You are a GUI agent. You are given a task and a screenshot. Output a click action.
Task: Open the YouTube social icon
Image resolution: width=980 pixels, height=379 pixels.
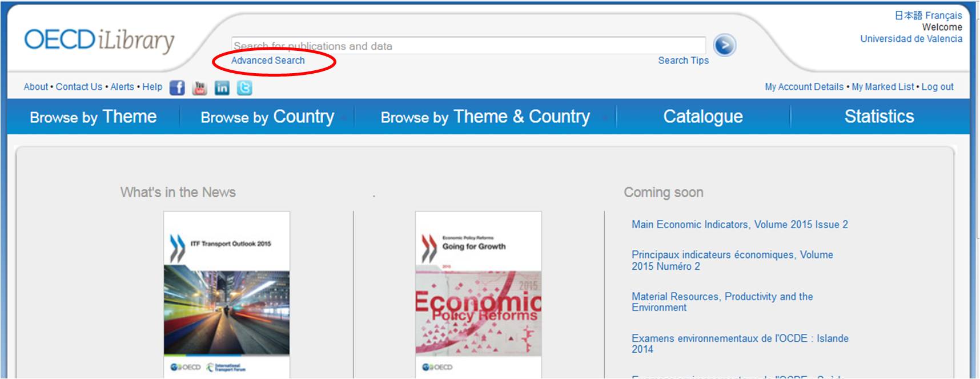pos(199,87)
